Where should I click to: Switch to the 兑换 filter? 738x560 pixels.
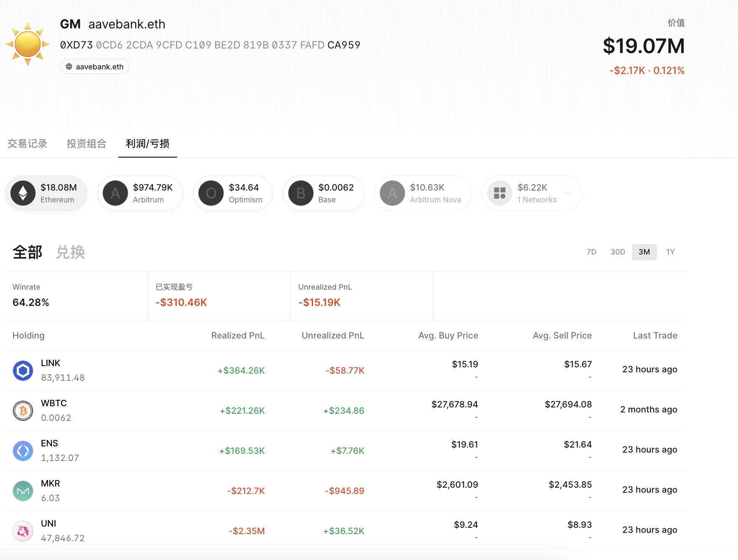70,252
